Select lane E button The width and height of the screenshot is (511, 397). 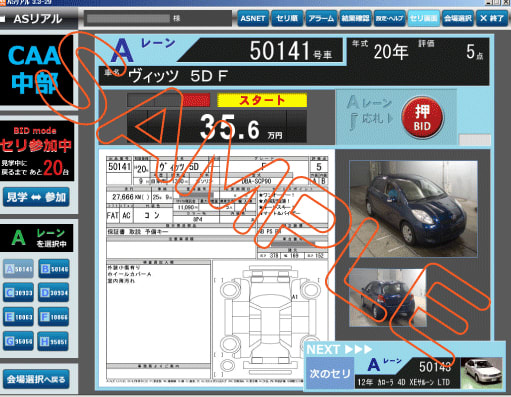pyautogui.click(x=19, y=317)
